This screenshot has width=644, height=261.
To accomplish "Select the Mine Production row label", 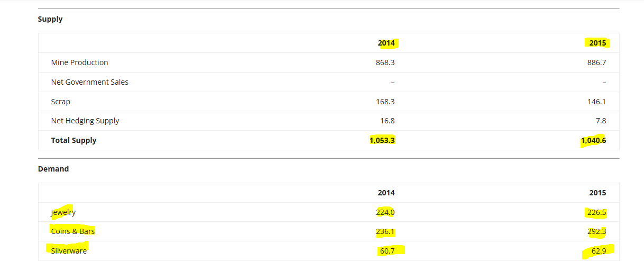I will tap(79, 62).
